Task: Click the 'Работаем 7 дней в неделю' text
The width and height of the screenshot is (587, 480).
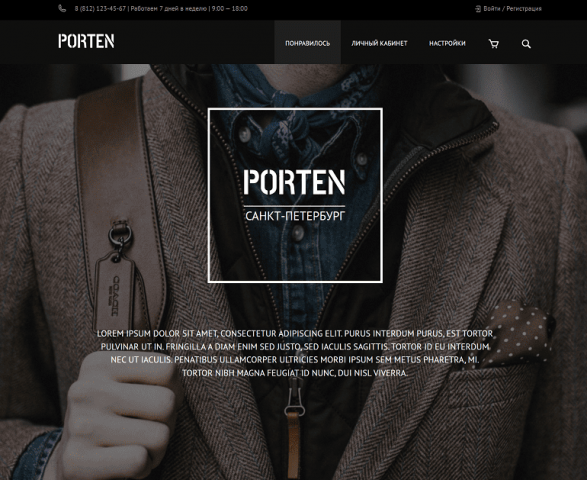Action: click(x=169, y=9)
